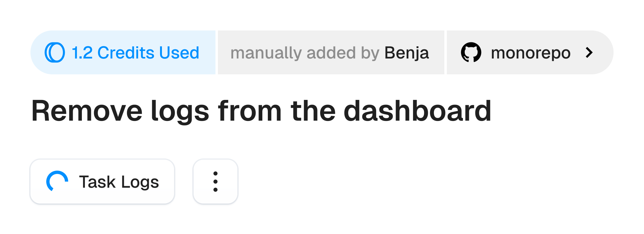Click the word Remove in the heading

[x=87, y=112]
